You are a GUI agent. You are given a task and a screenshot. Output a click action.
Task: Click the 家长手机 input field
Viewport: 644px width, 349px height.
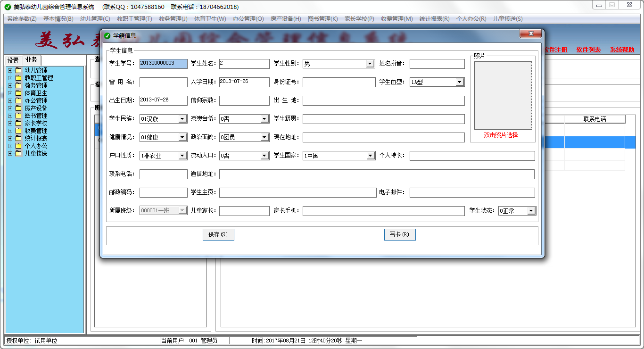(384, 211)
